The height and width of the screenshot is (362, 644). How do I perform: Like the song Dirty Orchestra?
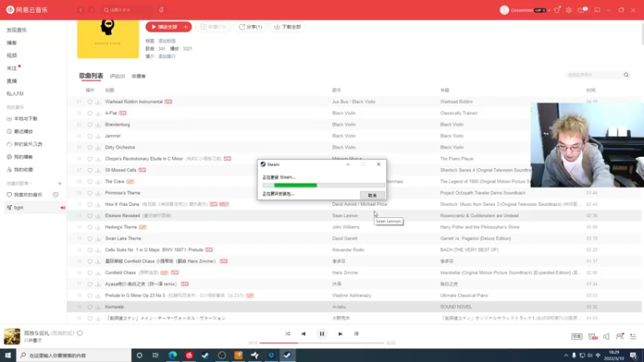tap(90, 147)
